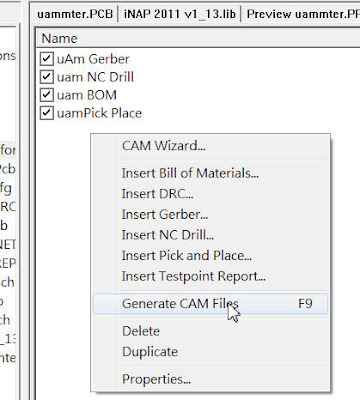Choose Delete from the context menu

coord(210,331)
